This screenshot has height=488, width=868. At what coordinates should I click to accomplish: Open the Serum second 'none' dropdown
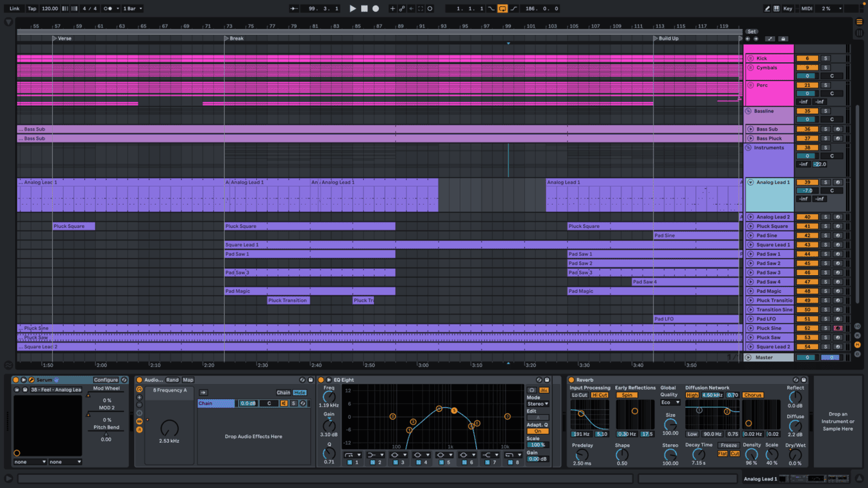(x=65, y=462)
